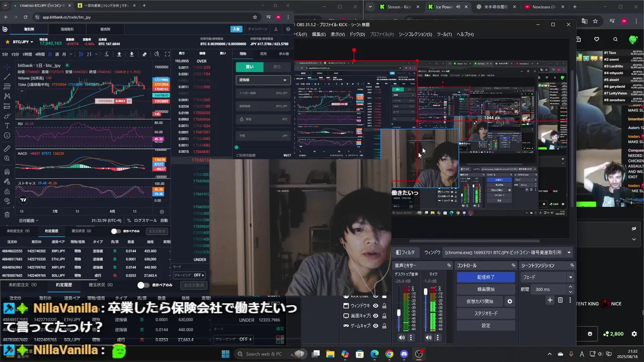
Task: Click the eraser icon in chart toolbar
Action: pos(144,54)
